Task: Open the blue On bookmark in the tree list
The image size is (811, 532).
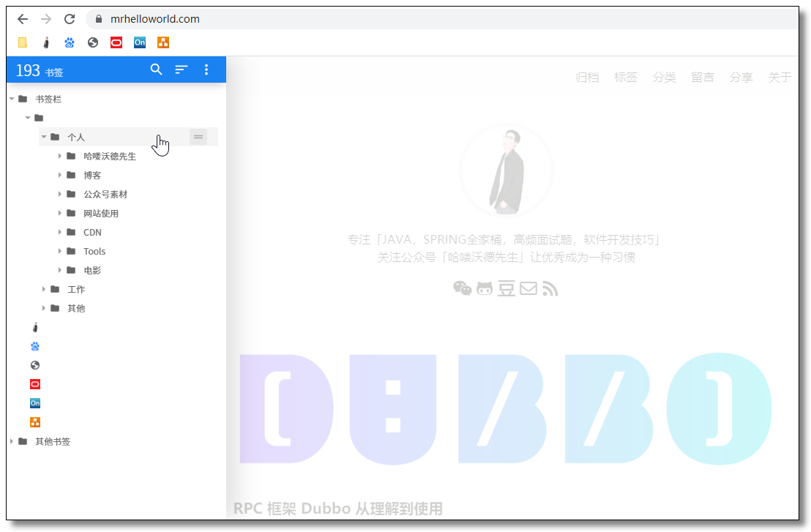Action: pyautogui.click(x=35, y=403)
